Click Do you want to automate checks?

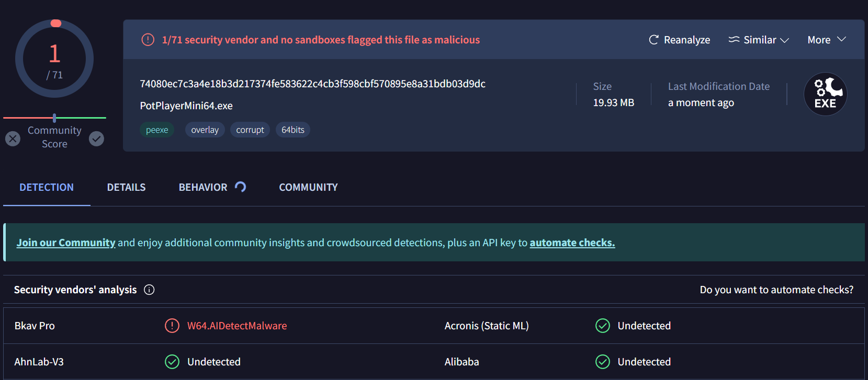[776, 290]
